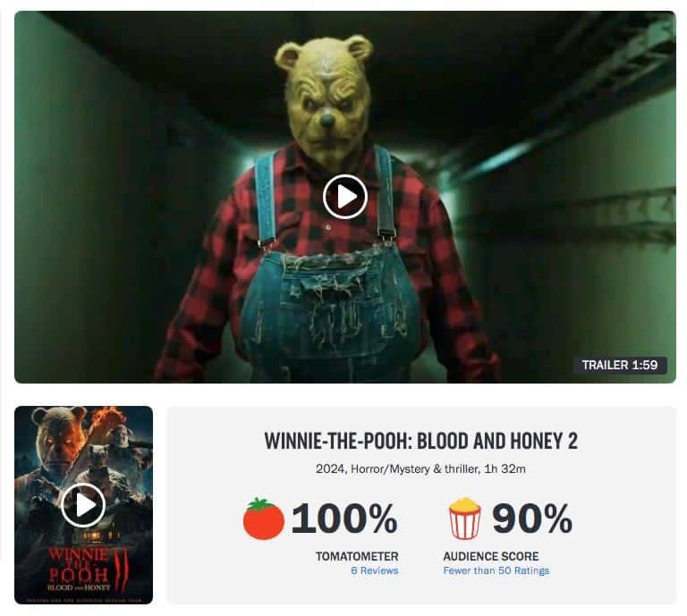This screenshot has height=616, width=687.
Task: Click the glowing-eyed bear at poster top
Action: tap(62, 440)
